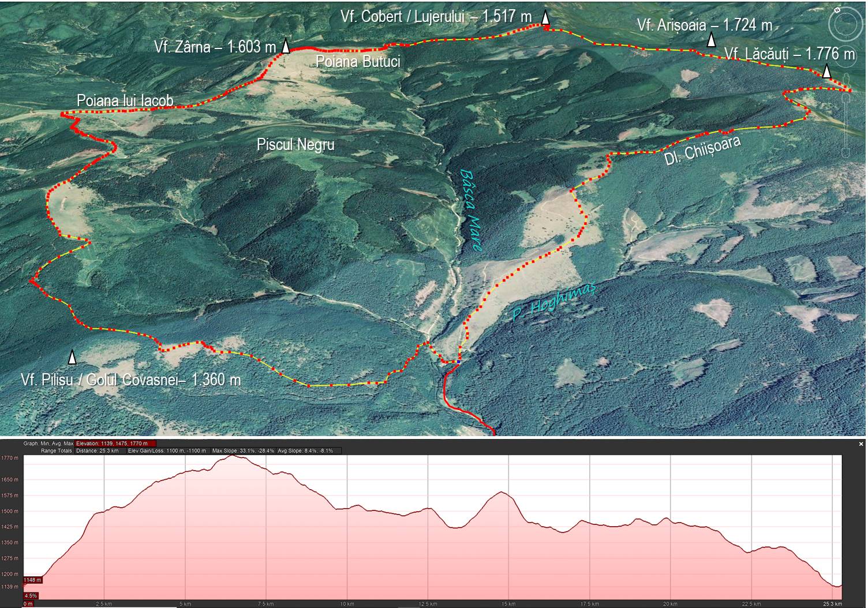
Task: Close the elevation profile panel
Action: pos(861,444)
